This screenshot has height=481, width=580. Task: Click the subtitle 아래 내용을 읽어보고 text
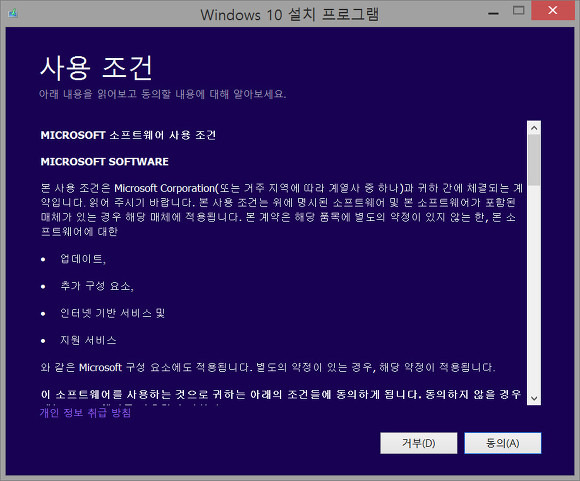click(x=162, y=94)
